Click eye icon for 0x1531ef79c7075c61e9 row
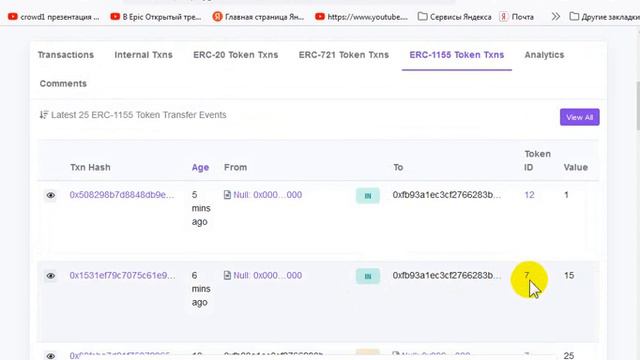 point(51,276)
